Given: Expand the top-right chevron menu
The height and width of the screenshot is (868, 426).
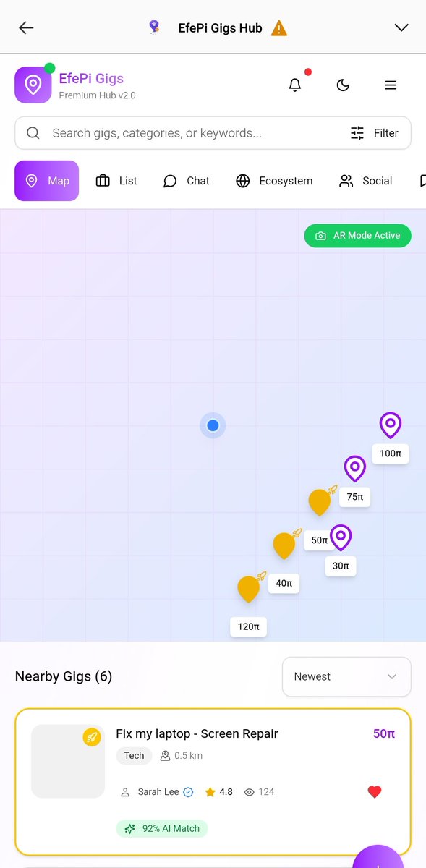Looking at the screenshot, I should (x=401, y=27).
